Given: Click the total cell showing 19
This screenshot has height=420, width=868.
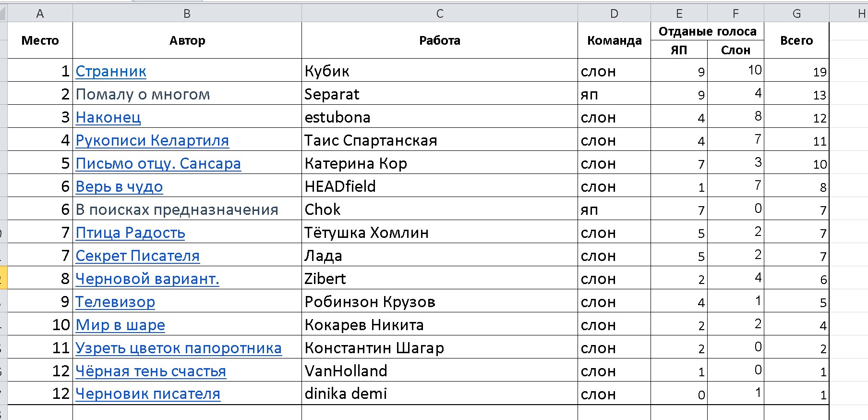Looking at the screenshot, I should point(796,71).
